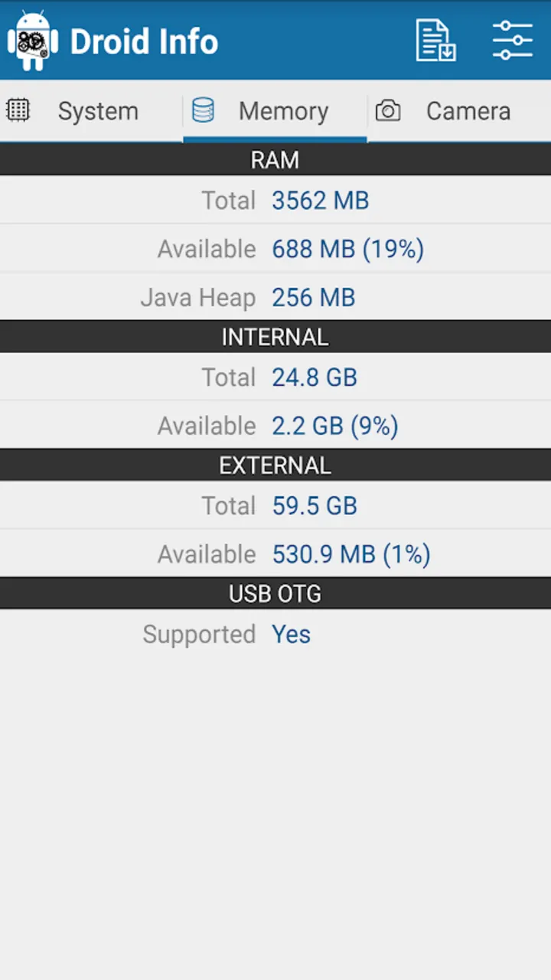Tap the Memory database icon

pyautogui.click(x=203, y=111)
